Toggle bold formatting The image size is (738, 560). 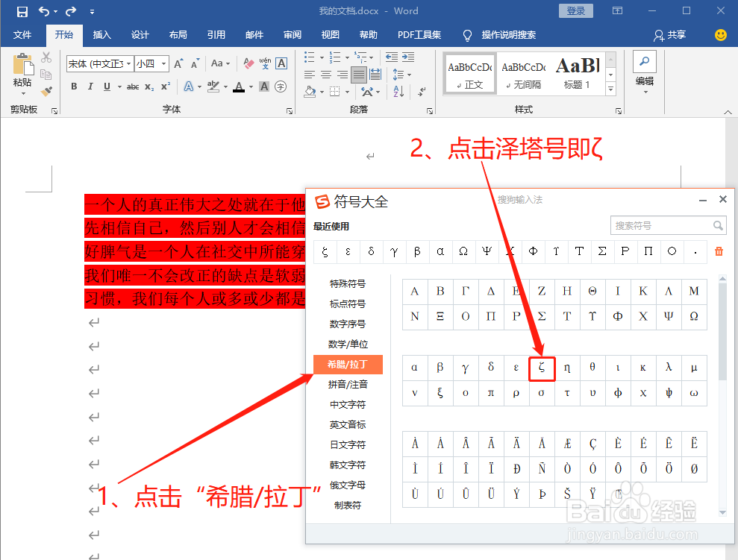click(74, 86)
